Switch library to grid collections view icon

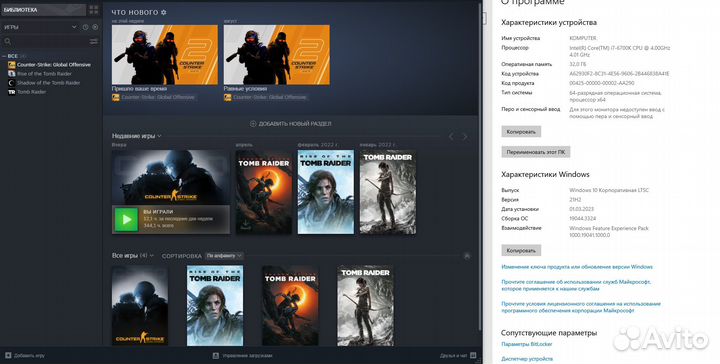coord(94,10)
